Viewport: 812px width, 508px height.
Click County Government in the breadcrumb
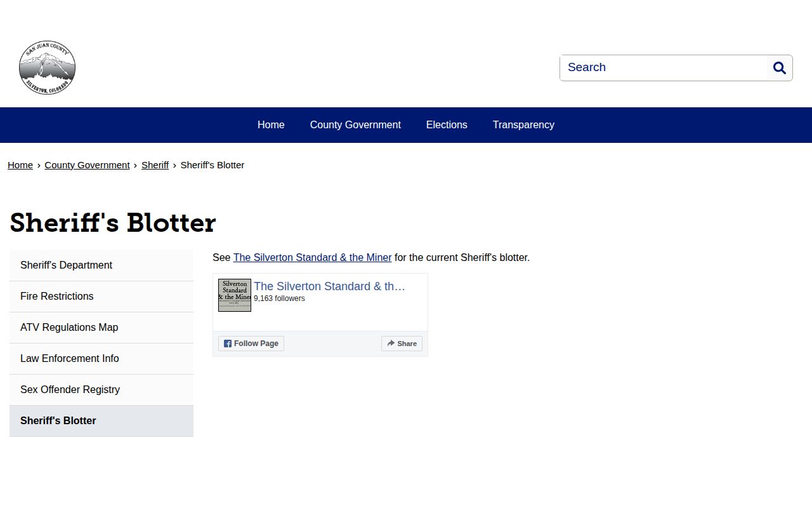87,165
